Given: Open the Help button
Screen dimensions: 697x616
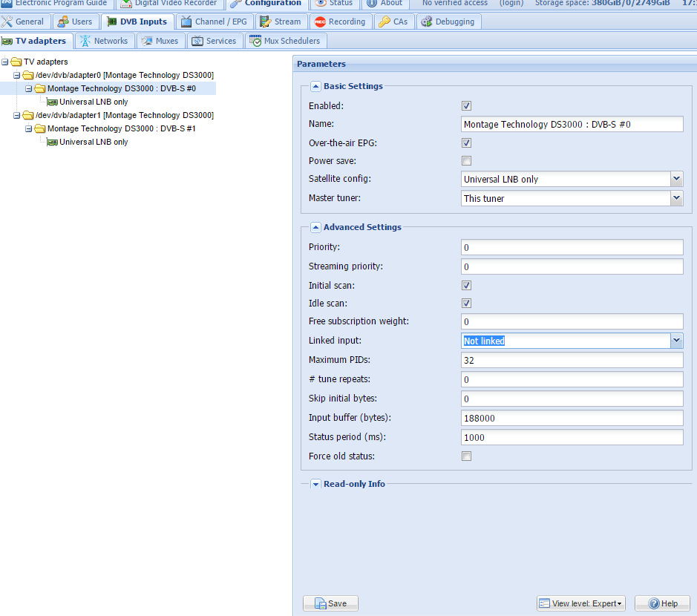Looking at the screenshot, I should [x=662, y=603].
